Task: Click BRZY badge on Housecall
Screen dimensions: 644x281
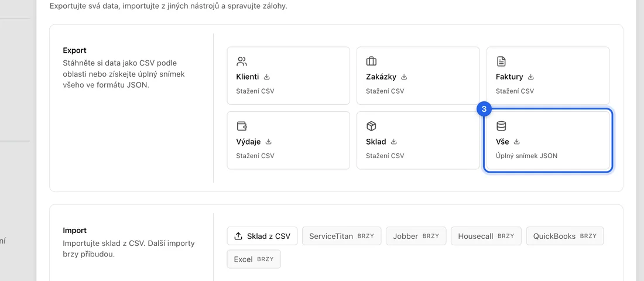Action: pyautogui.click(x=506, y=237)
